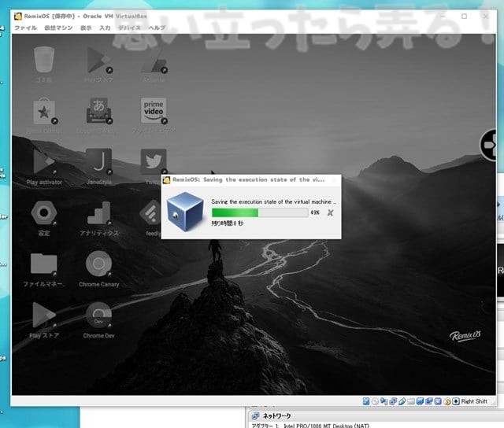504x428 pixels.
Task: Open the Play Store shortcut in the top row
Action: click(x=99, y=60)
